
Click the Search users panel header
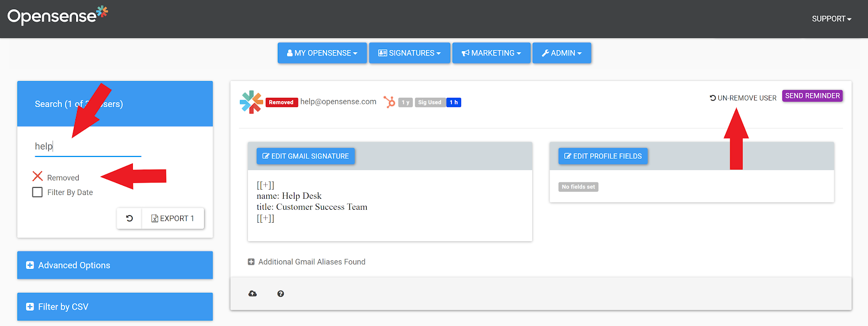(115, 104)
